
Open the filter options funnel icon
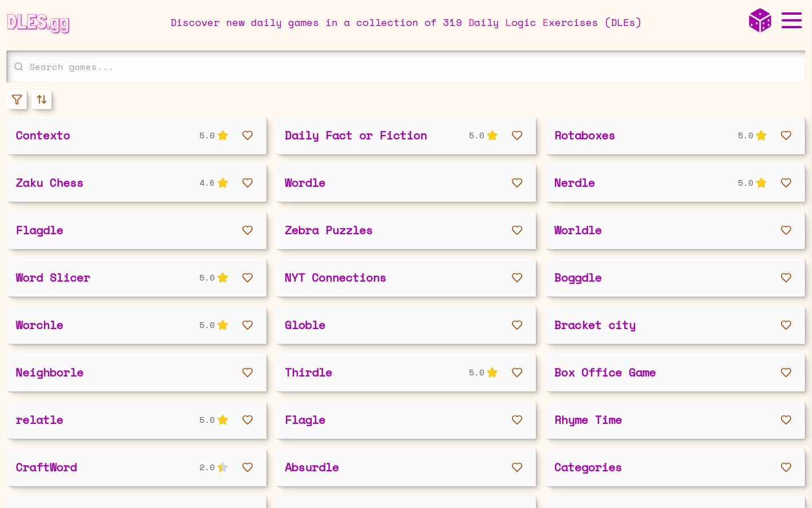pyautogui.click(x=17, y=99)
